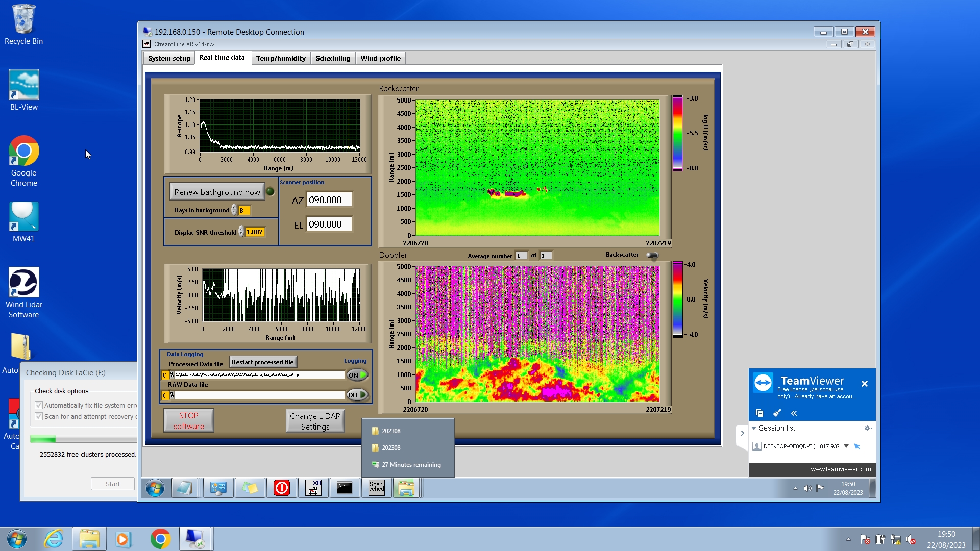
Task: Open the red power-button taskbar icon
Action: [282, 488]
